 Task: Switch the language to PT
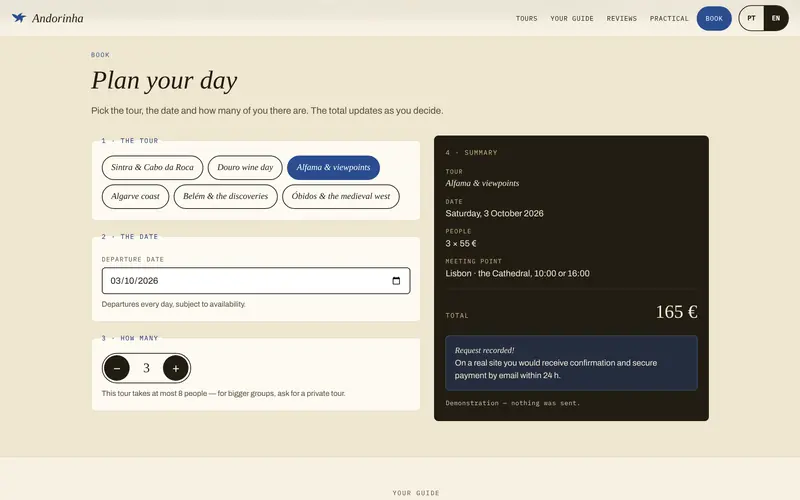coord(752,18)
